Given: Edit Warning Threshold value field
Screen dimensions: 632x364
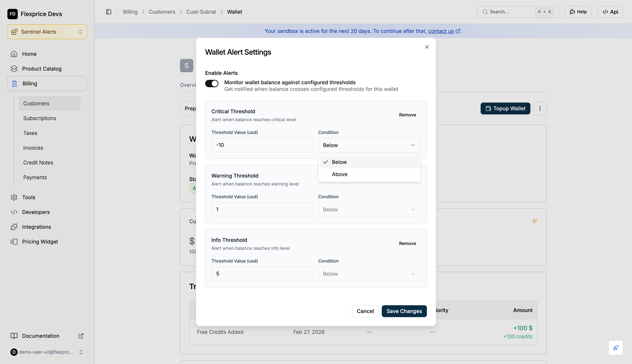Looking at the screenshot, I should point(262,209).
